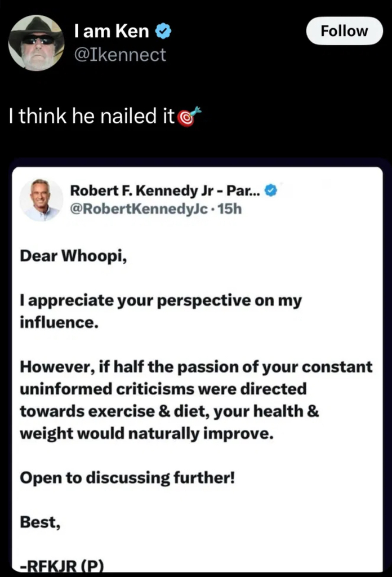Click the "I appreciate your perspective" paragraph
The width and height of the screenshot is (392, 577).
point(161,300)
